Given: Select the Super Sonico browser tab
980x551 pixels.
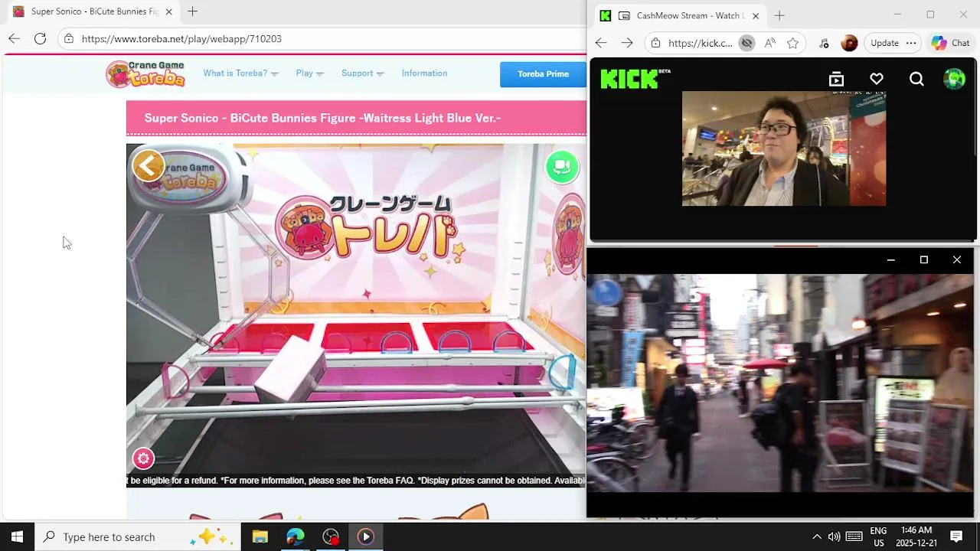Looking at the screenshot, I should click(93, 11).
